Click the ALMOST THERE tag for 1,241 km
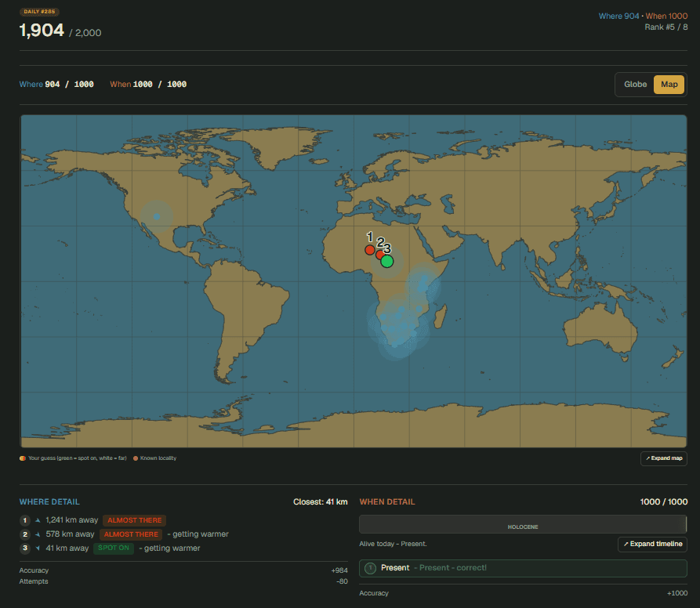The width and height of the screenshot is (700, 608). click(134, 520)
